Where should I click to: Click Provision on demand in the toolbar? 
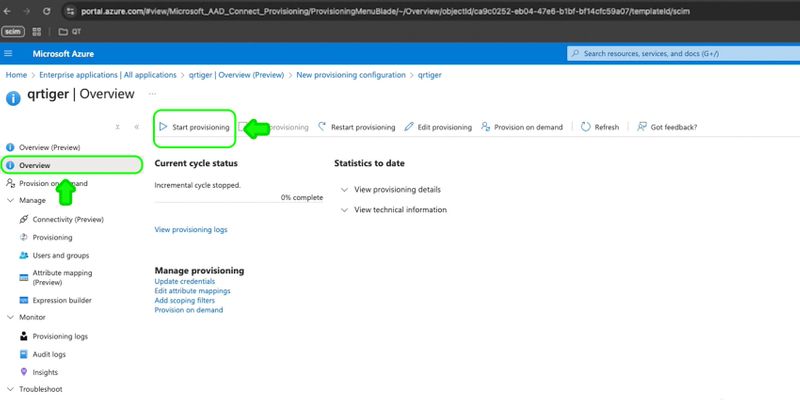point(528,127)
